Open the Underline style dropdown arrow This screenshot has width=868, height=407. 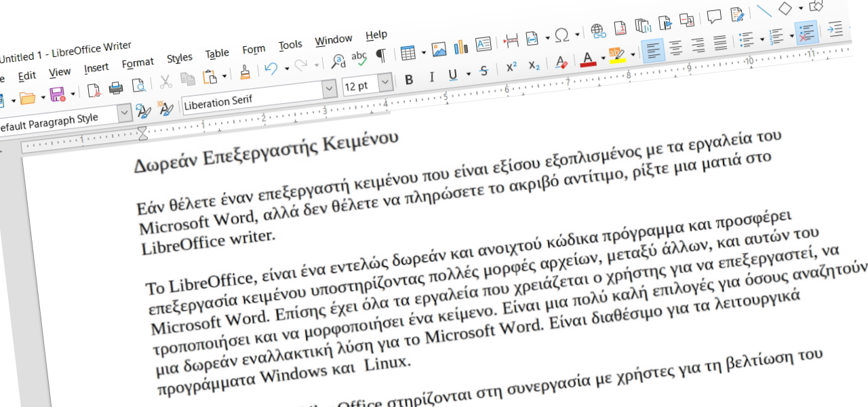[468, 73]
